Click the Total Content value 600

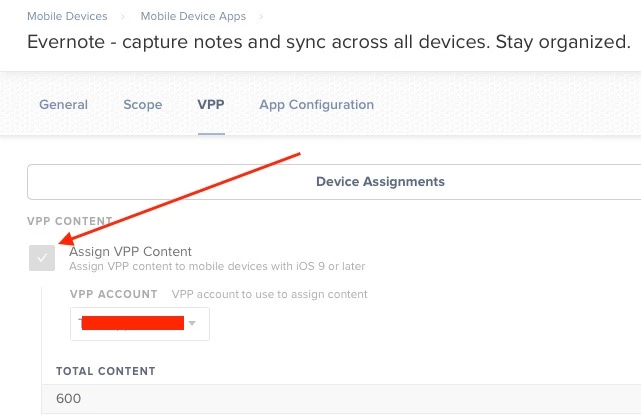coord(69,399)
